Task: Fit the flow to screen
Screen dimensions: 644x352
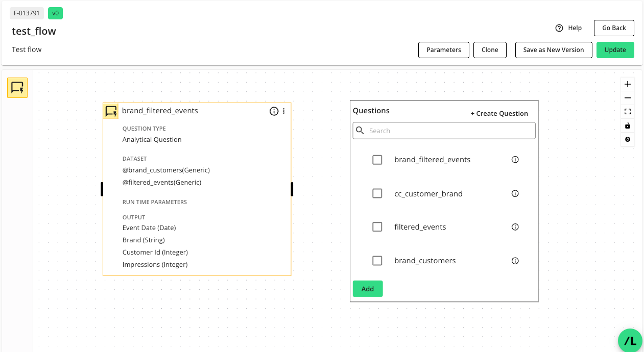Action: (627, 111)
